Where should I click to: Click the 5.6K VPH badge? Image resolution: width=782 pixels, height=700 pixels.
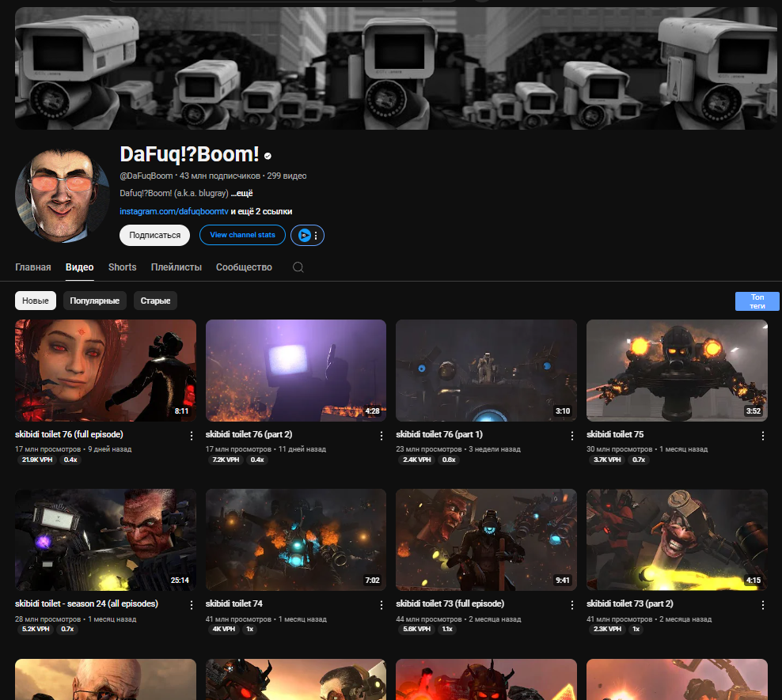pyautogui.click(x=417, y=630)
